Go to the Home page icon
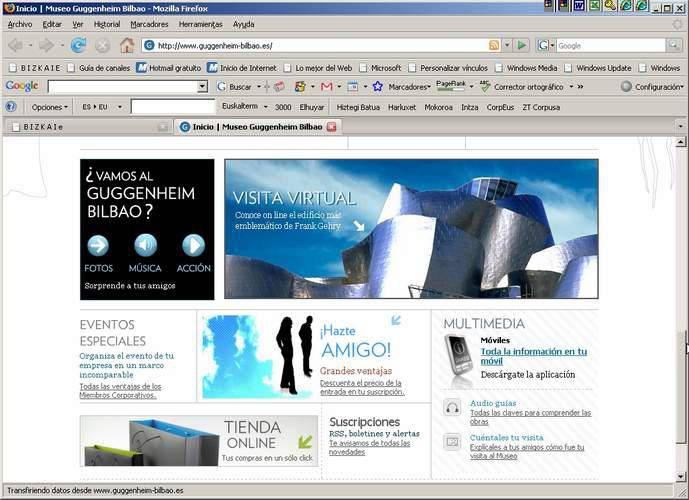 tap(127, 45)
